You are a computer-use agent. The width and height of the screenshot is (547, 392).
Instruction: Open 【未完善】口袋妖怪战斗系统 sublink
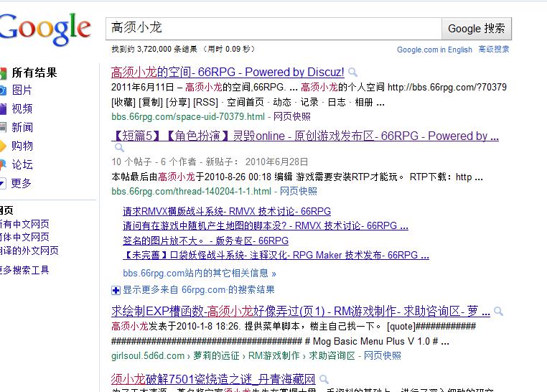coord(276,256)
